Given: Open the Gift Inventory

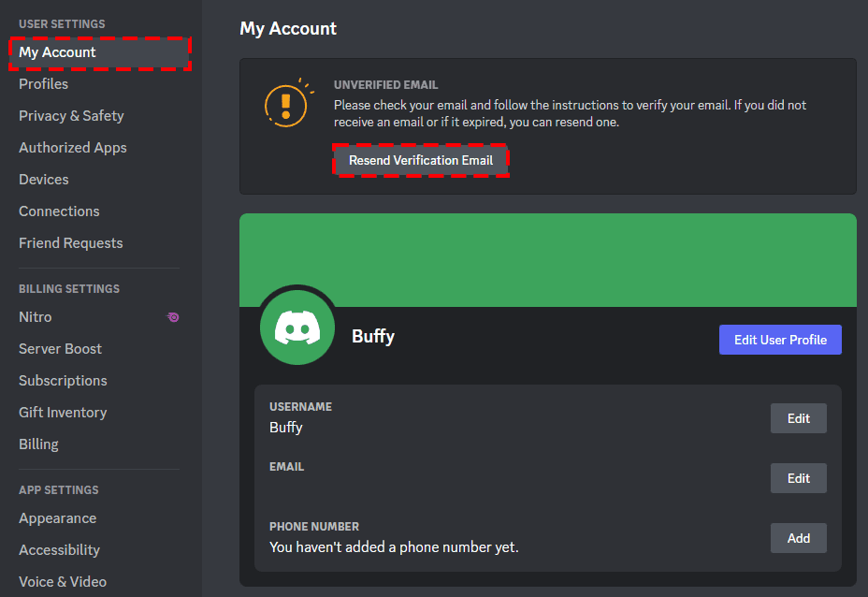Looking at the screenshot, I should click(63, 412).
